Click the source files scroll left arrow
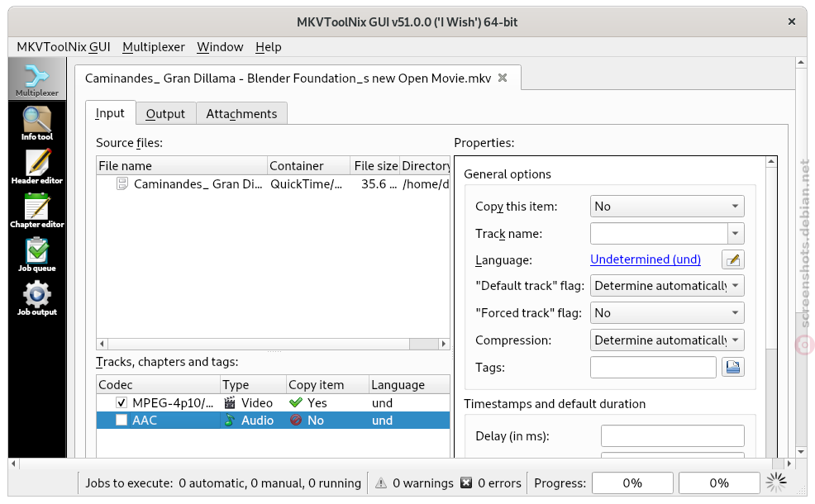The width and height of the screenshot is (815, 504). click(102, 344)
